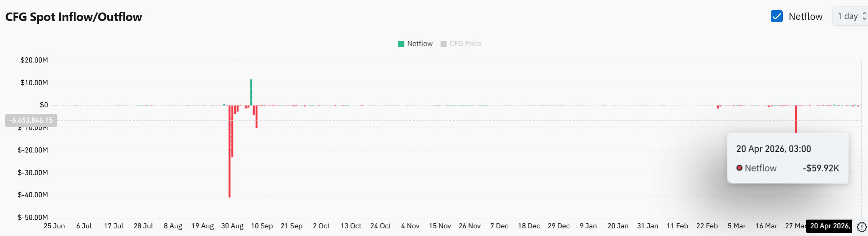Click the Netflow text in the chart legend
The image size is (868, 236).
click(420, 44)
